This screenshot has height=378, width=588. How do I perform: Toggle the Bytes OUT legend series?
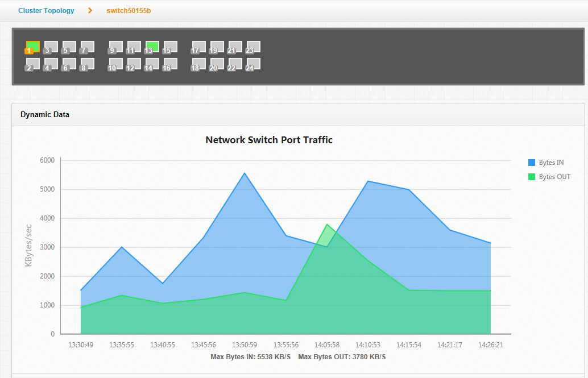(x=549, y=177)
